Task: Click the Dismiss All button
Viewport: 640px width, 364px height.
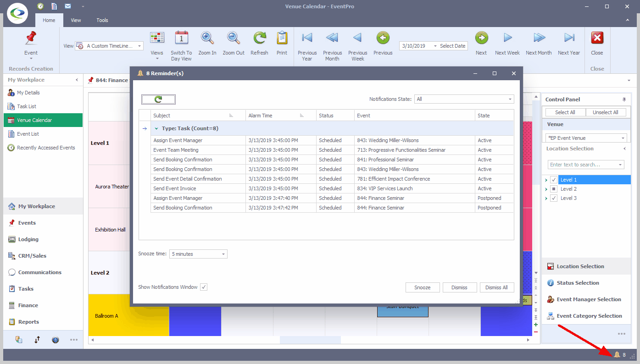Action: click(496, 287)
